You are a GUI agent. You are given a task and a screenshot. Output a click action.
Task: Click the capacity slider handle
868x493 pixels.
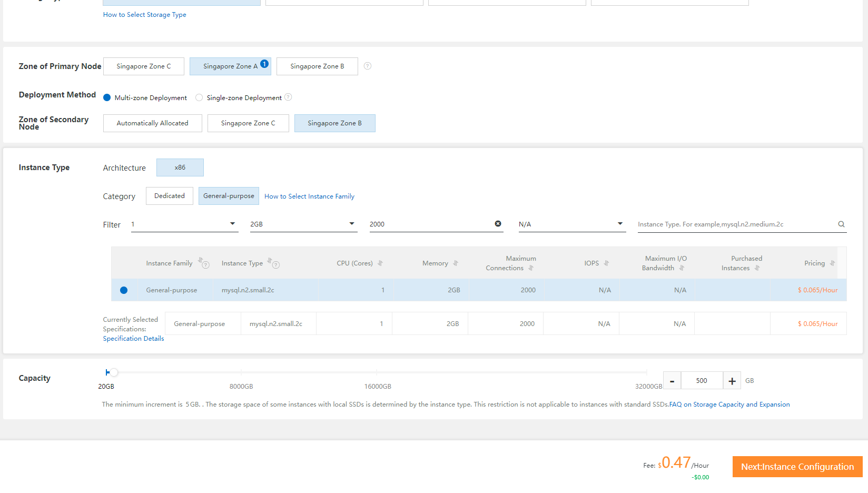point(113,372)
